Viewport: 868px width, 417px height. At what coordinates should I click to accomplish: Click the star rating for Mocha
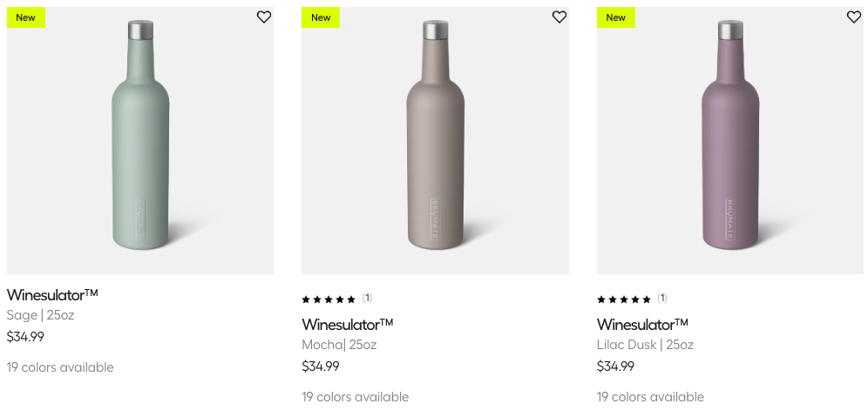[x=329, y=299]
